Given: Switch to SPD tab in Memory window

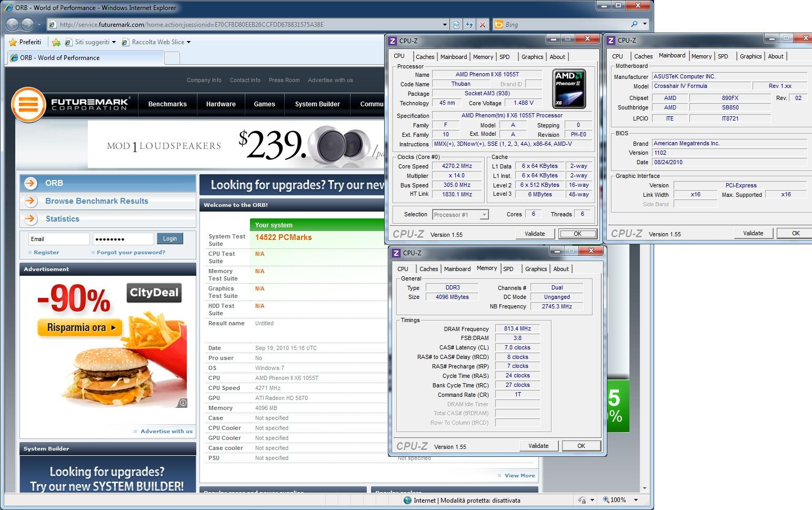Looking at the screenshot, I should tap(508, 269).
